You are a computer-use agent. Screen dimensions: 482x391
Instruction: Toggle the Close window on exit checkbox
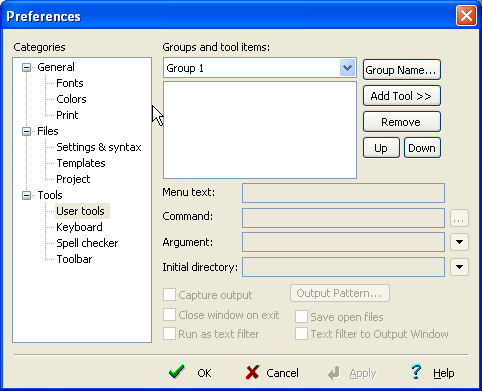pyautogui.click(x=169, y=315)
